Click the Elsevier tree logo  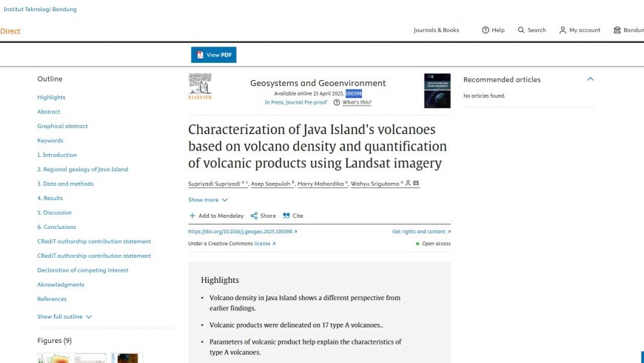(200, 87)
